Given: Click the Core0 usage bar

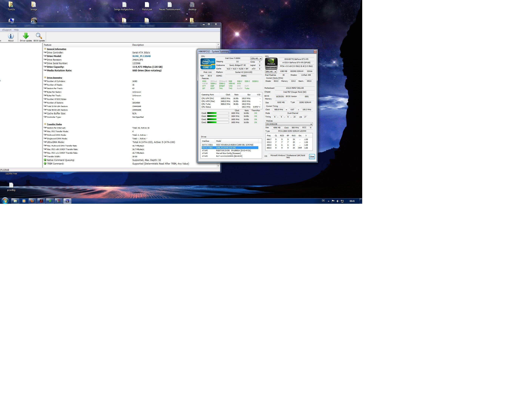Looking at the screenshot, I should point(218,113).
